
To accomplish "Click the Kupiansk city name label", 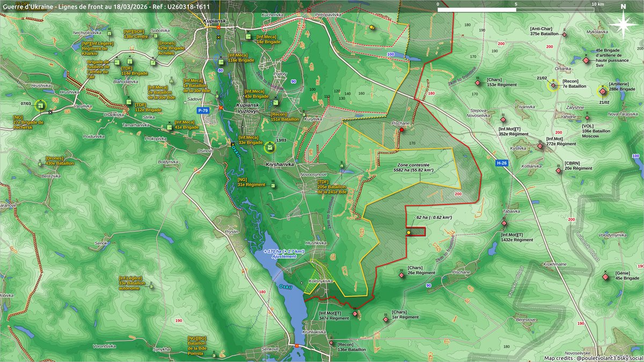I will (216, 20).
